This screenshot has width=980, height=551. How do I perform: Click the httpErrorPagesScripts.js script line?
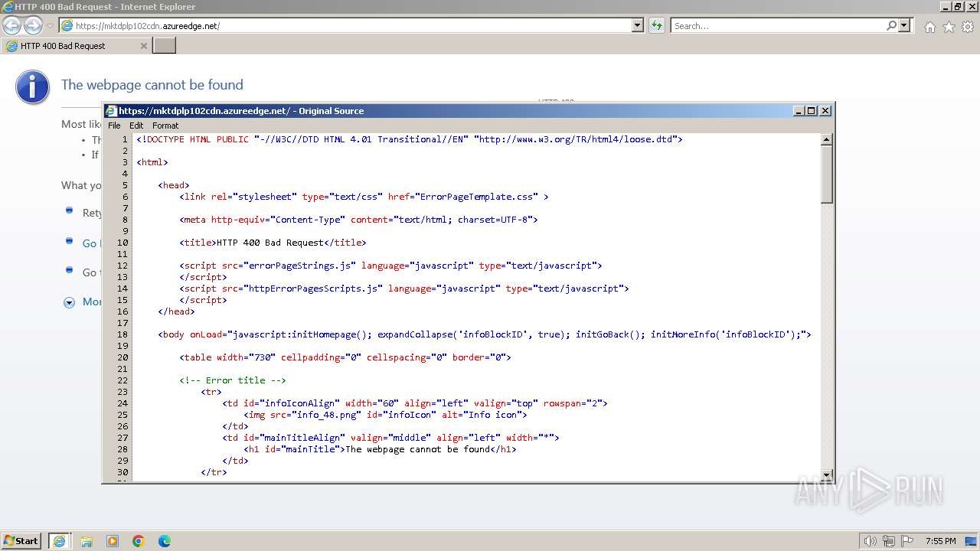[x=404, y=289]
